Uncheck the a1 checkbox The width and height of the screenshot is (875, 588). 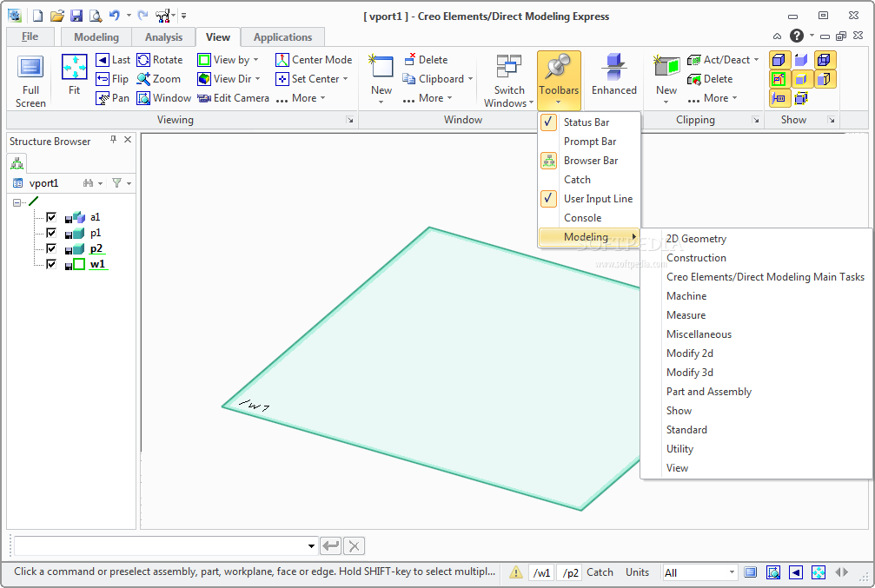pos(51,217)
